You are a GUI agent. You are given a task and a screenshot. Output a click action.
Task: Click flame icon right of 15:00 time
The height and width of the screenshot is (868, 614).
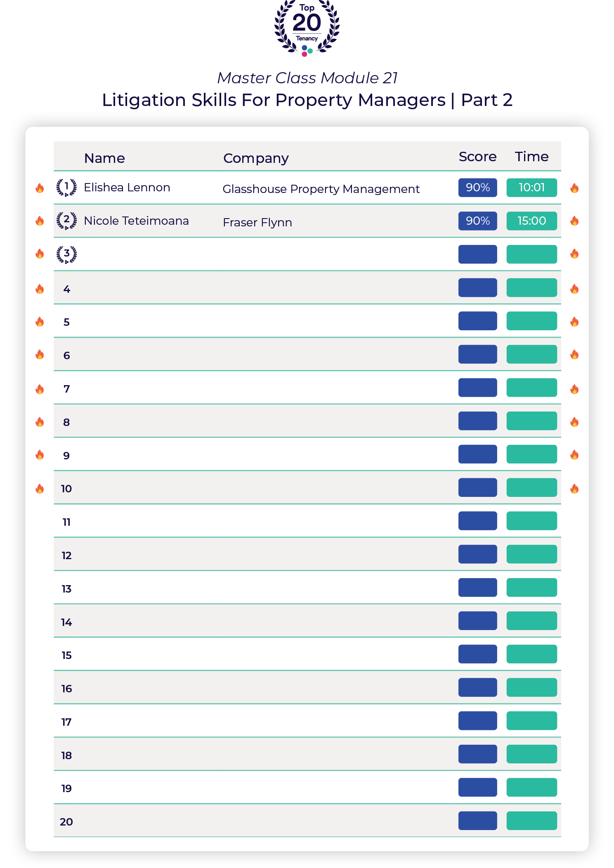574,221
